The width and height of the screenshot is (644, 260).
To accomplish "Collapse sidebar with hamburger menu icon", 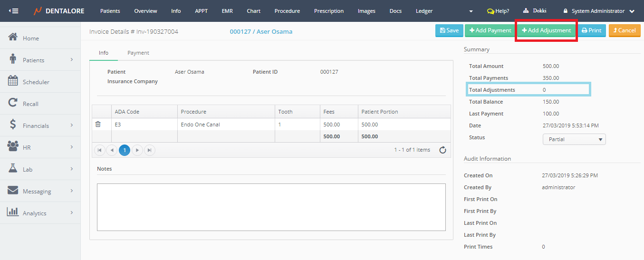I will 13,11.
